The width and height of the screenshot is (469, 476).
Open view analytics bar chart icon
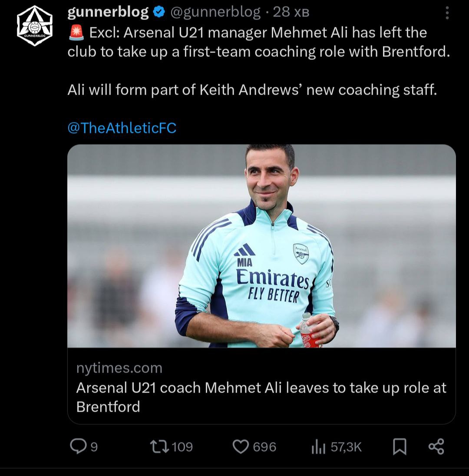tap(318, 446)
